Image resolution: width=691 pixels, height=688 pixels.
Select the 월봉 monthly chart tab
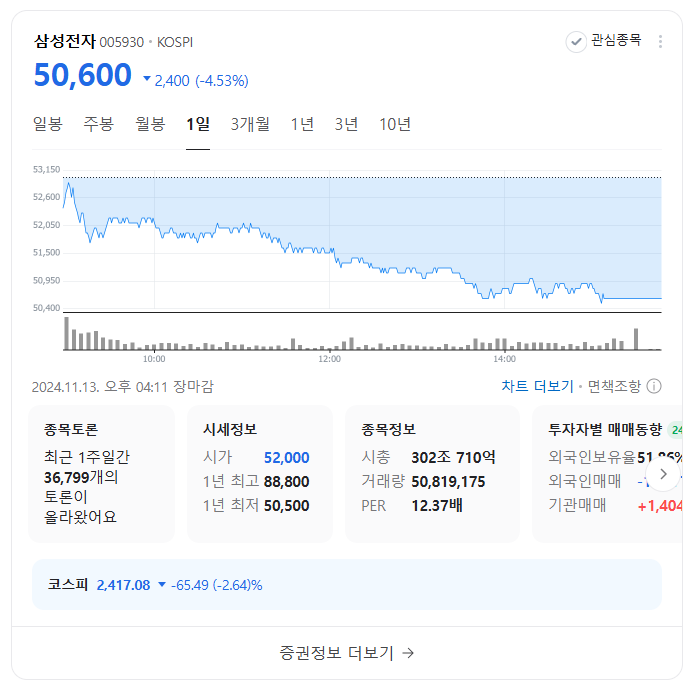coord(150,124)
